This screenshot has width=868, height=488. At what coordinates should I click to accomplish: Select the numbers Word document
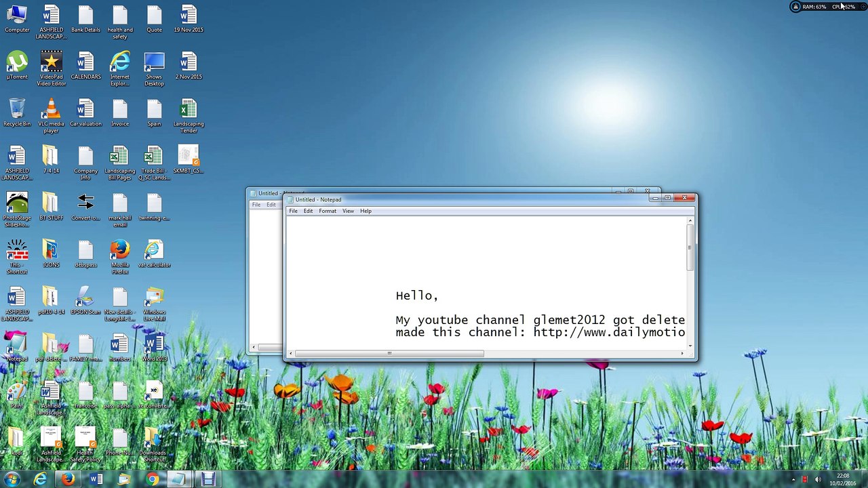(x=120, y=348)
